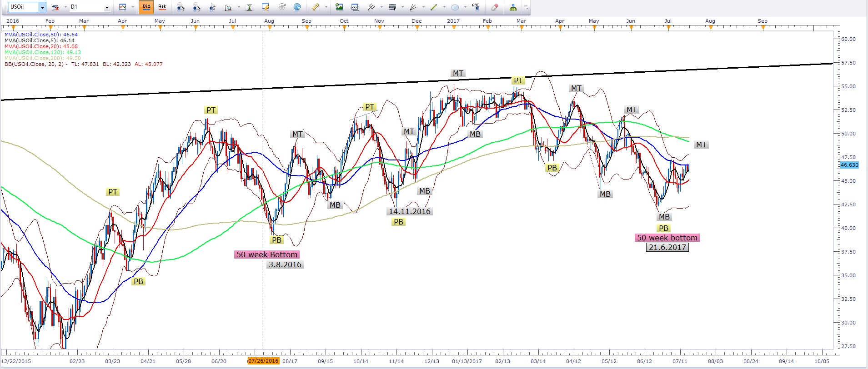Click the highlighted 07/26/2016 date marker
Image resolution: width=868 pixels, height=369 pixels.
click(x=263, y=361)
